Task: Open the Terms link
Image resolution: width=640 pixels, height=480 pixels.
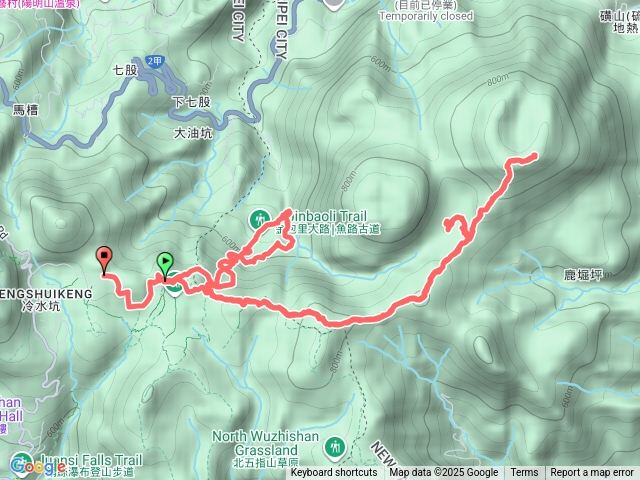Action: click(x=524, y=472)
